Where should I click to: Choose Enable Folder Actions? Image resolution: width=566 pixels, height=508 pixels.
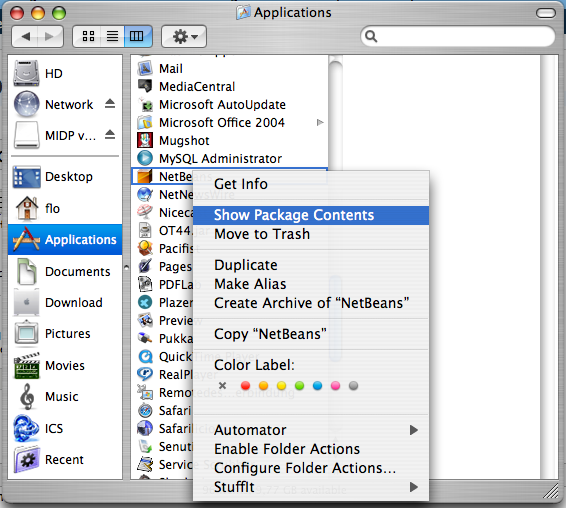[311, 449]
